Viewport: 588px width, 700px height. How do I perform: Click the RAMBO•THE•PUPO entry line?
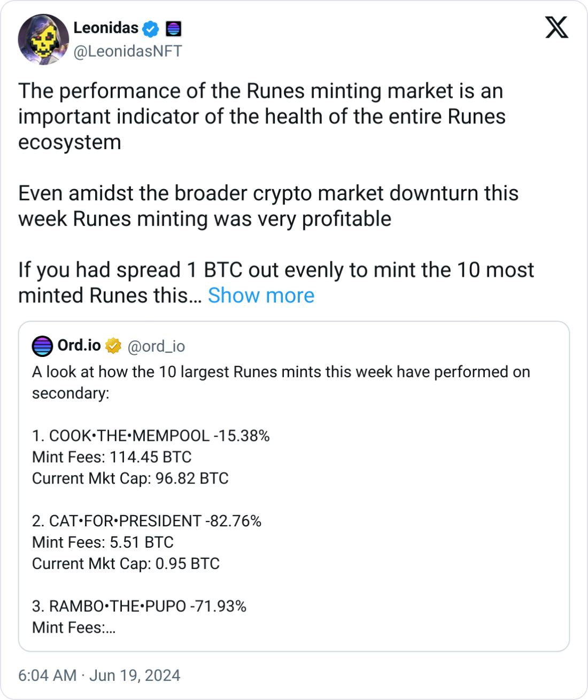pos(139,606)
